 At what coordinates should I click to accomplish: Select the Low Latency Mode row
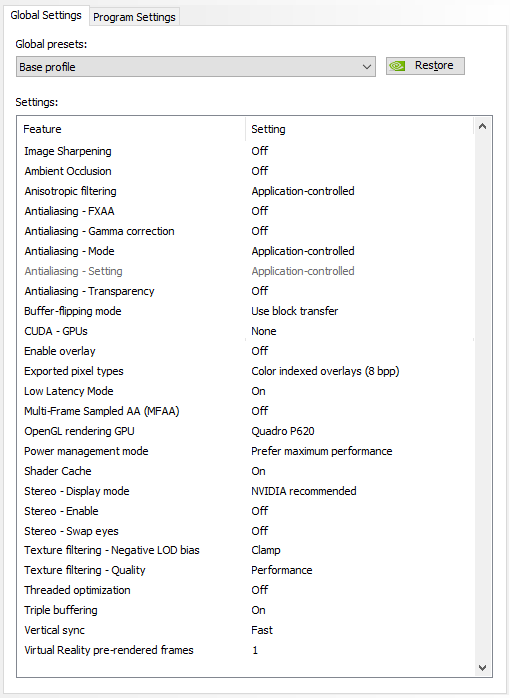pos(245,391)
